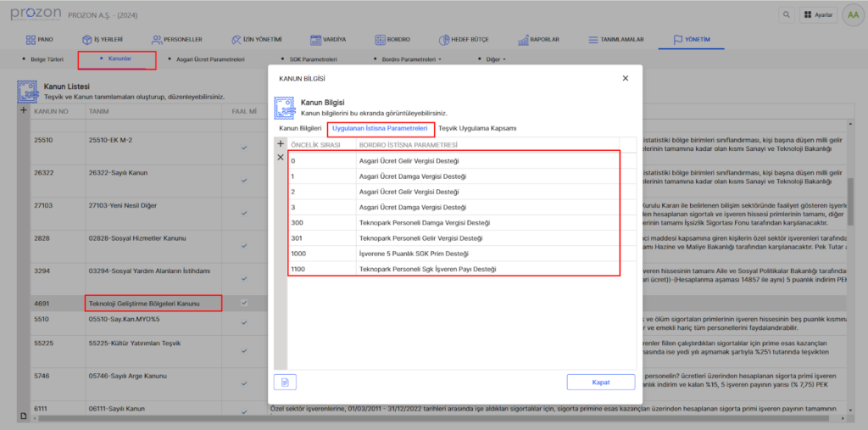Open the AA user avatar menu
868x430 pixels.
click(x=853, y=15)
